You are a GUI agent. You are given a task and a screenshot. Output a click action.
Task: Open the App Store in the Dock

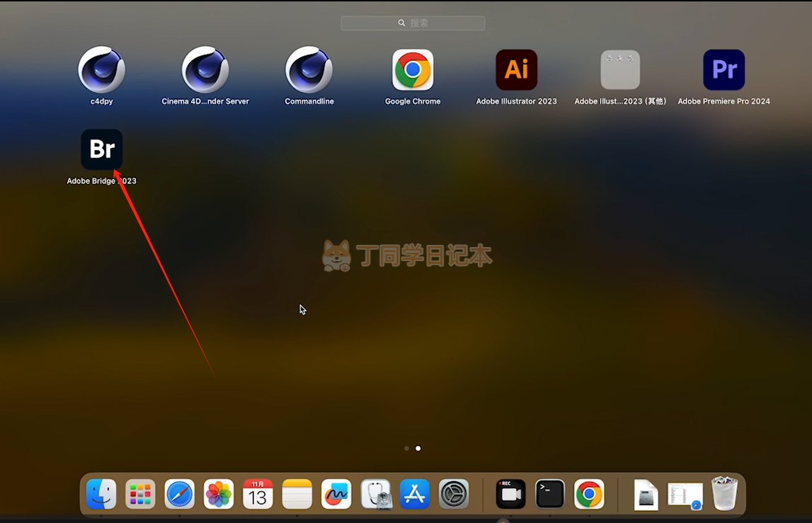(415, 494)
